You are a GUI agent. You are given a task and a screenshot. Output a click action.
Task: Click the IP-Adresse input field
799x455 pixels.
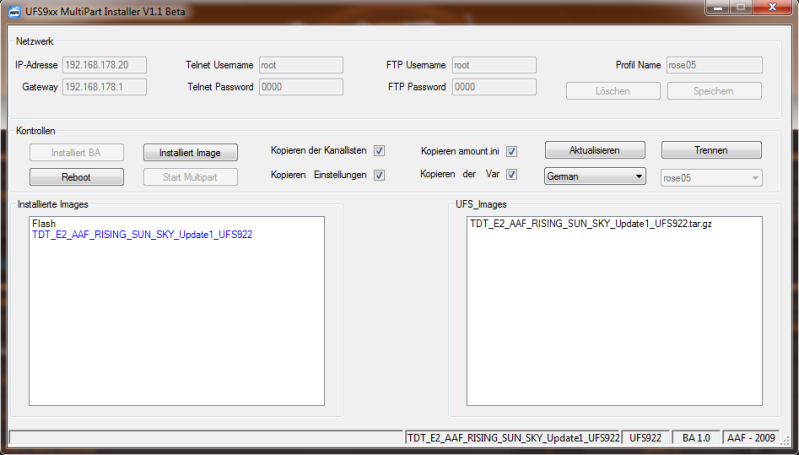104,65
